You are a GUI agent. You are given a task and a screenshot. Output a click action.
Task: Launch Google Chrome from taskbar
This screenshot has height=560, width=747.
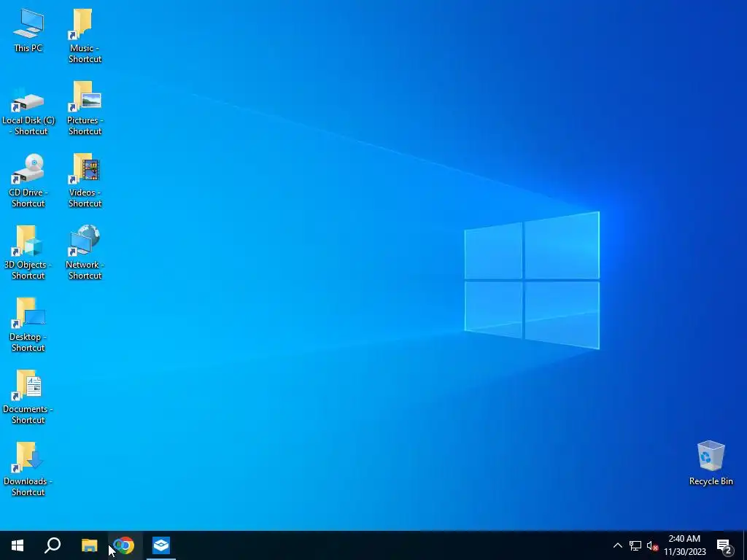[124, 545]
